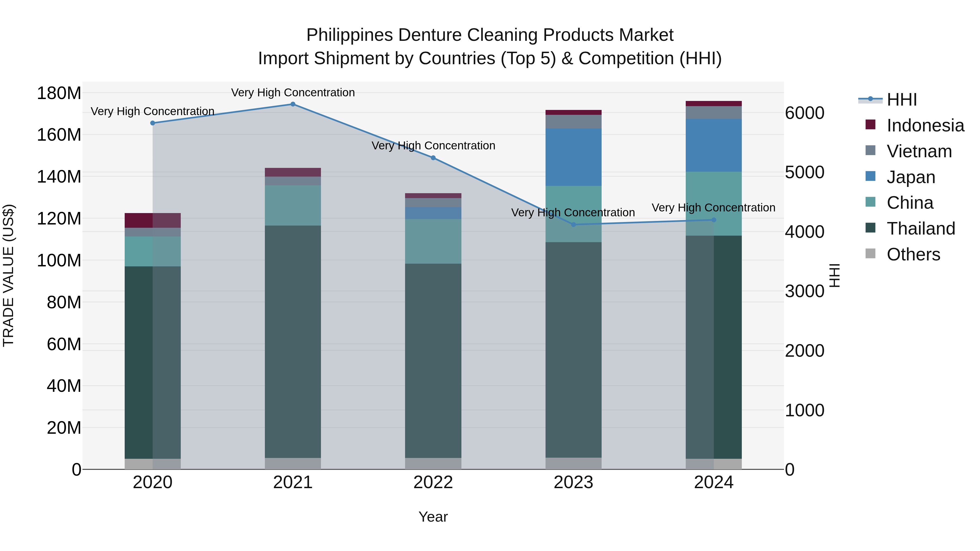This screenshot has width=980, height=551.
Task: Select the 2022 HHI data point
Action: 433,158
